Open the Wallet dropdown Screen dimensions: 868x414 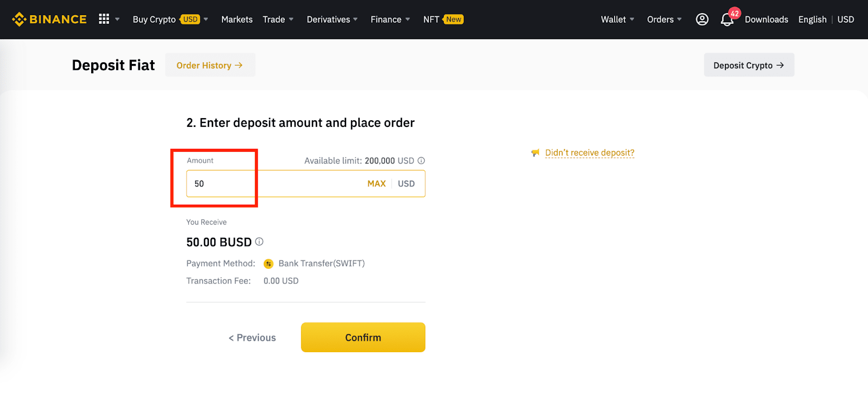(x=617, y=20)
